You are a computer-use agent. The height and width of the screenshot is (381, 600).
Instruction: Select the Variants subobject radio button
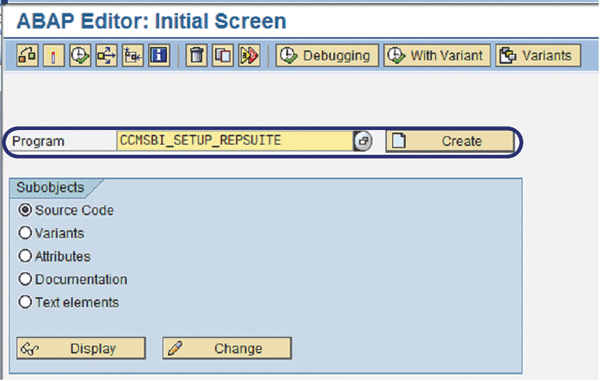pos(25,233)
